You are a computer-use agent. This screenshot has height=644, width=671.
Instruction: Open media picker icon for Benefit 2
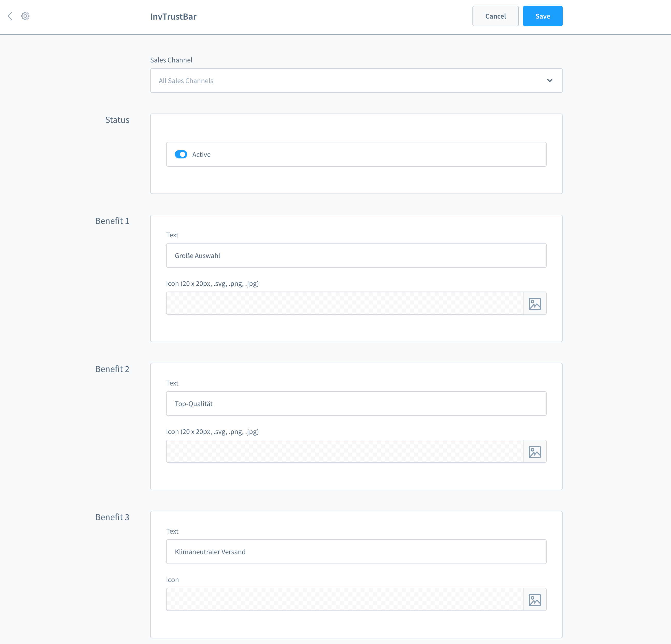[534, 452]
